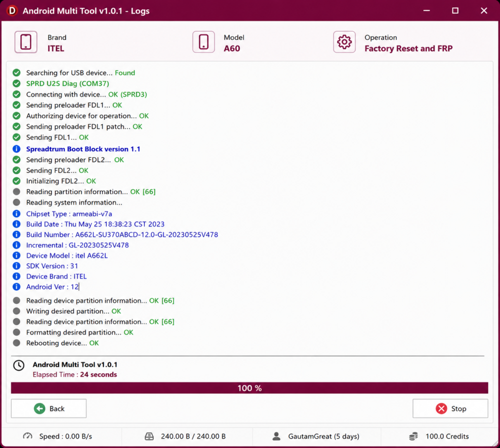Click the app logo in title bar
500x448 pixels.
[x=12, y=11]
